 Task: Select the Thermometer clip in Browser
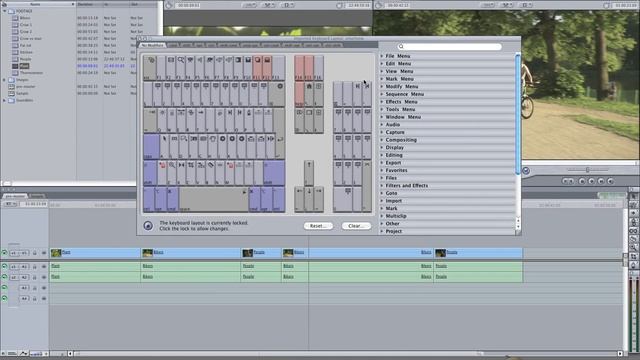click(31, 73)
